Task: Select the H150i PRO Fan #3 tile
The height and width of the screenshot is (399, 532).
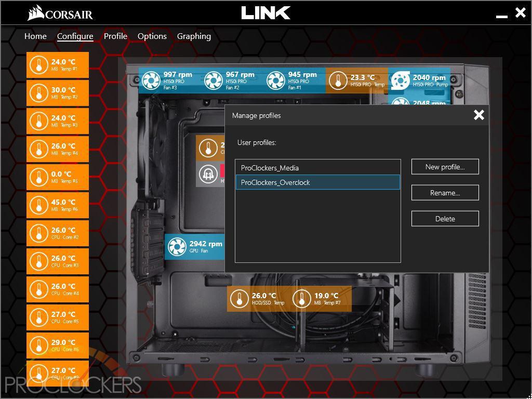Action: [170, 81]
